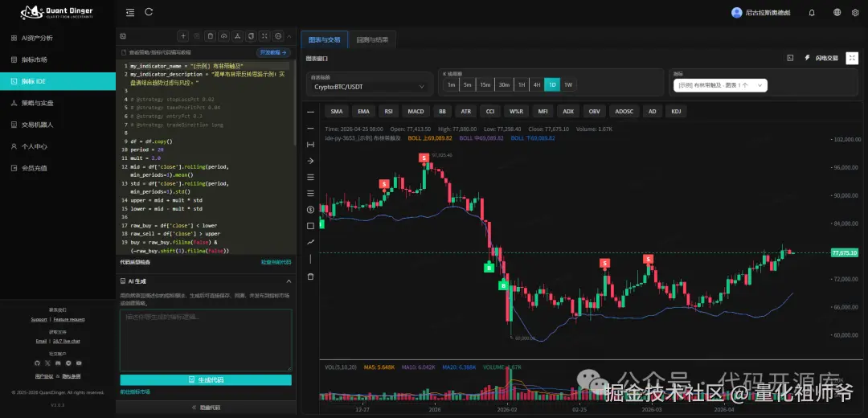Click the trash icon to delete chart drawings
Viewport: 868px width, 418px height.
click(x=310, y=277)
